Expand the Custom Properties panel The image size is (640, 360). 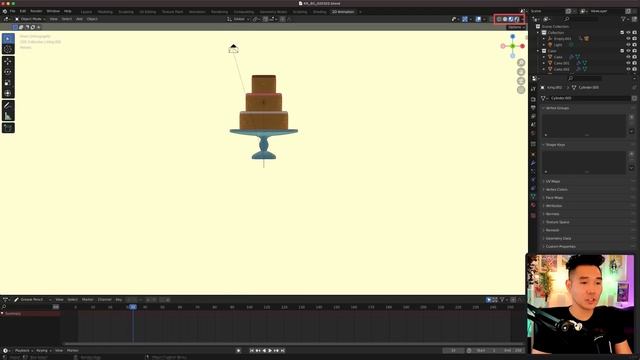561,247
